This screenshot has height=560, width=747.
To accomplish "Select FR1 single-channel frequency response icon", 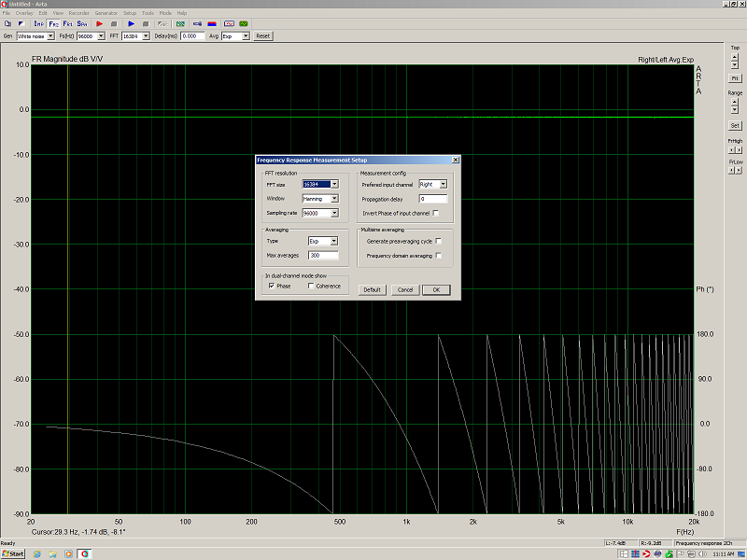I will pos(67,23).
